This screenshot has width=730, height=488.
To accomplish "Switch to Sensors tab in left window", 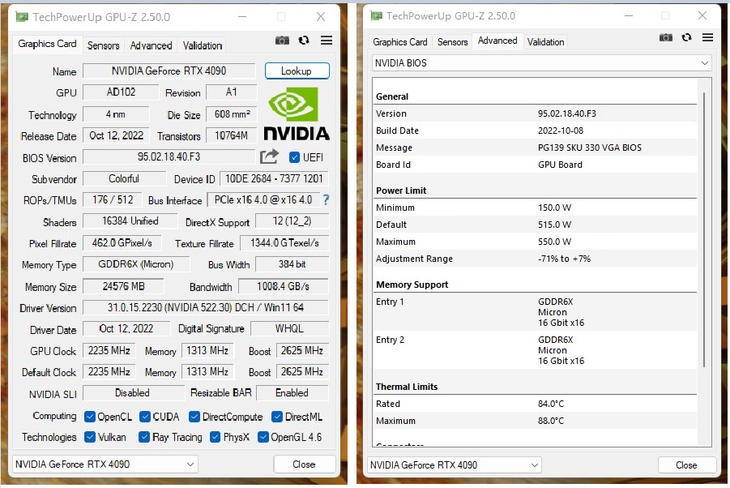I will pos(103,46).
